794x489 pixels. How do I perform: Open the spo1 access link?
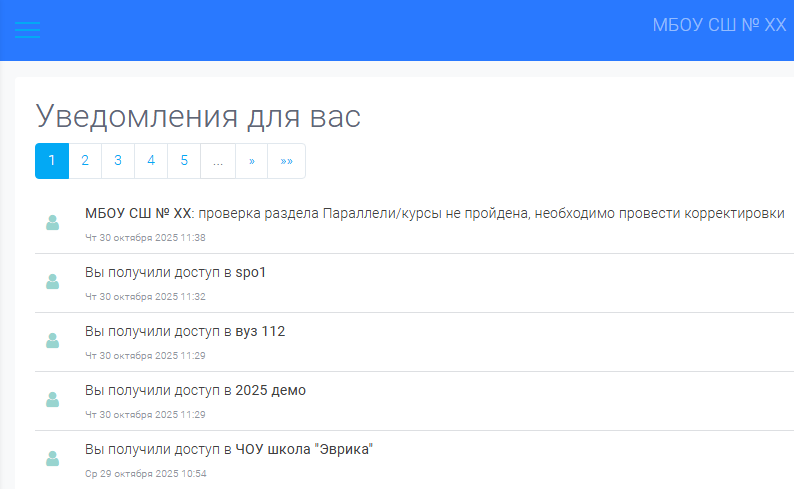pyautogui.click(x=251, y=272)
